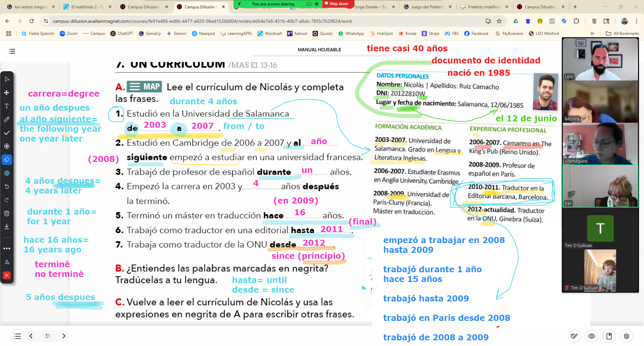Click the green MAP button in exercise A
Image resolution: width=644 pixels, height=346 pixels.
[144, 87]
